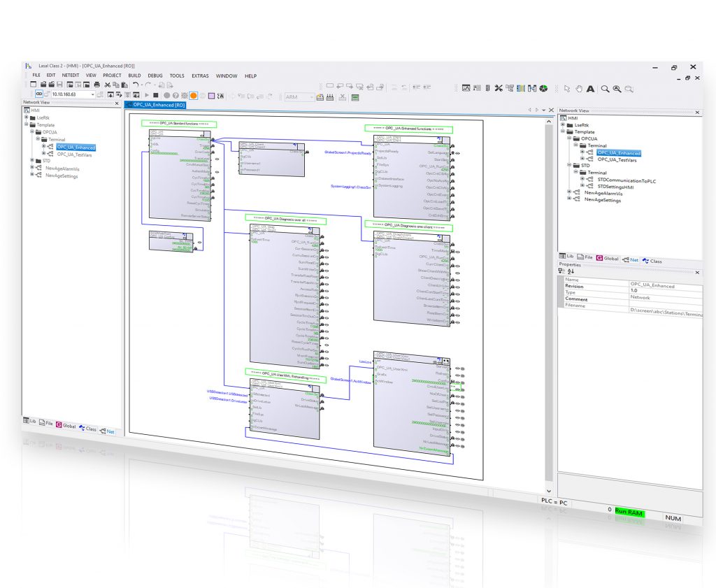
Task: Click the green Run RAM status indicator
Action: click(629, 512)
